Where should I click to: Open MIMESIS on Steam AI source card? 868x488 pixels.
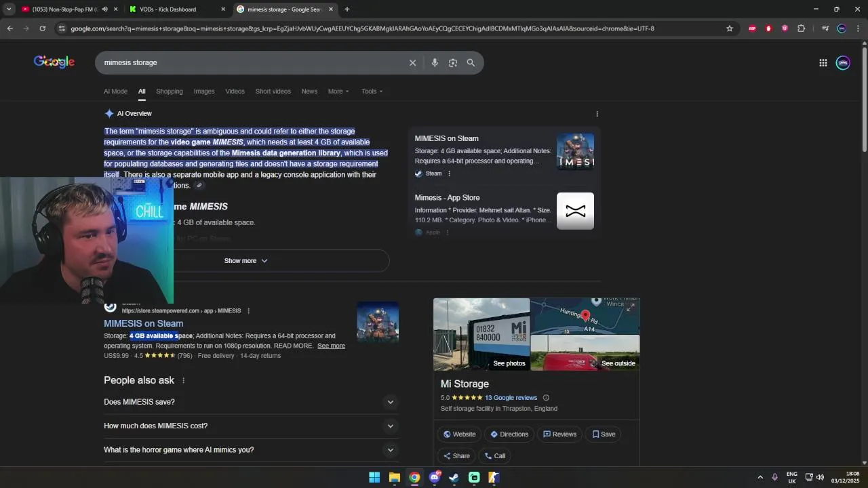pos(504,155)
